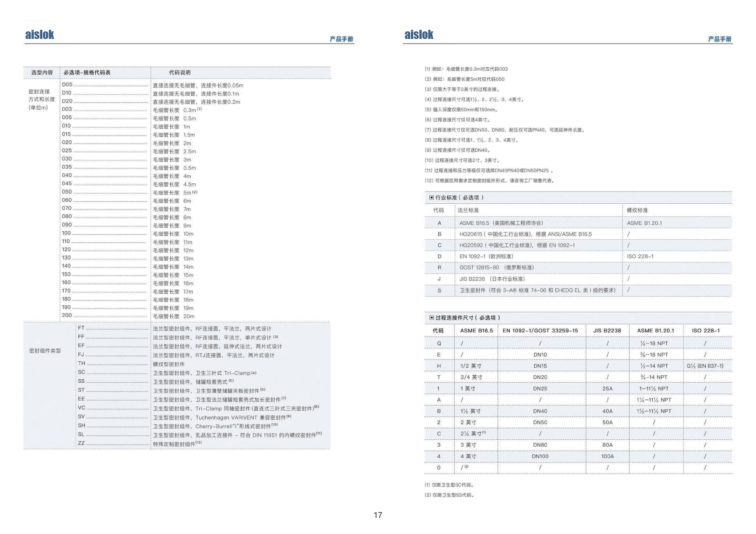Click the 1¼-11½ NPT cell
This screenshot has width=756, height=534.
[654, 400]
